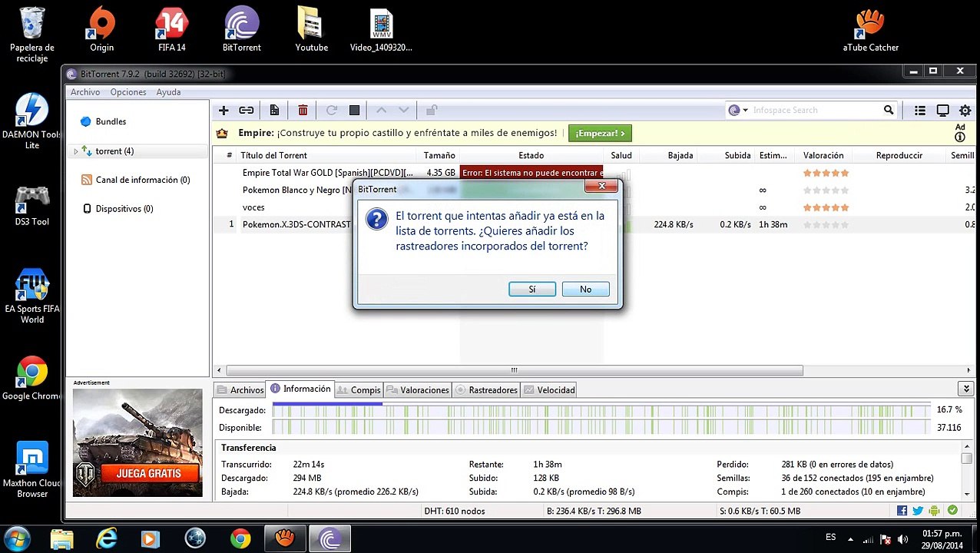Image resolution: width=980 pixels, height=553 pixels.
Task: Click the Android icon in status bar
Action: [935, 511]
